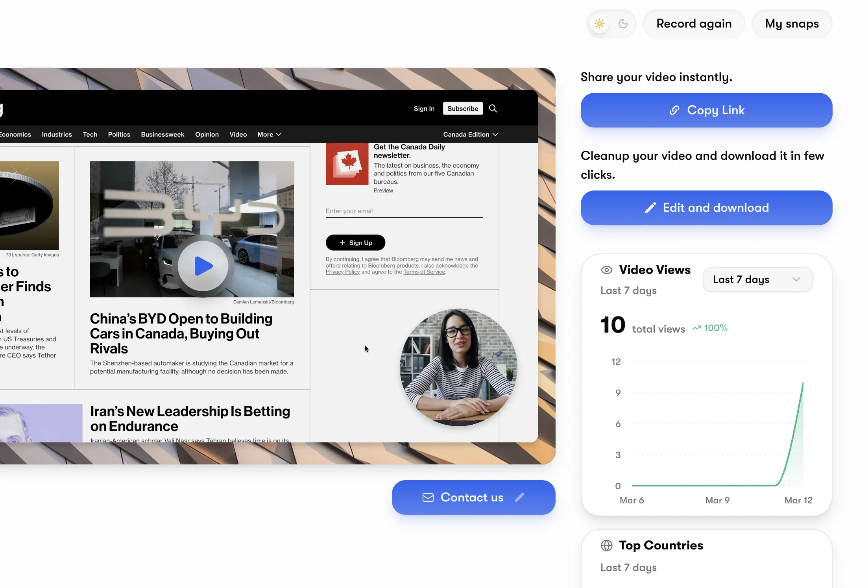Click the plus icon in Sign Up button

pyautogui.click(x=342, y=243)
